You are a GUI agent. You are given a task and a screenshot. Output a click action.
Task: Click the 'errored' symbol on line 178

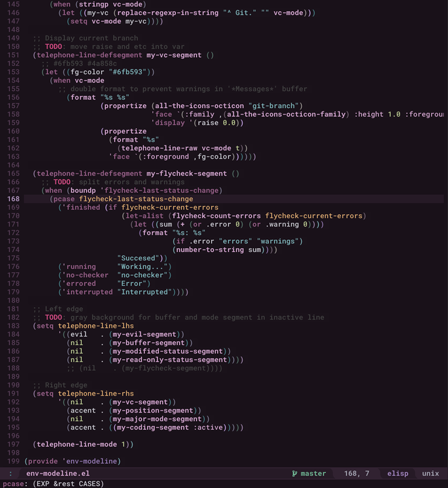(81, 283)
